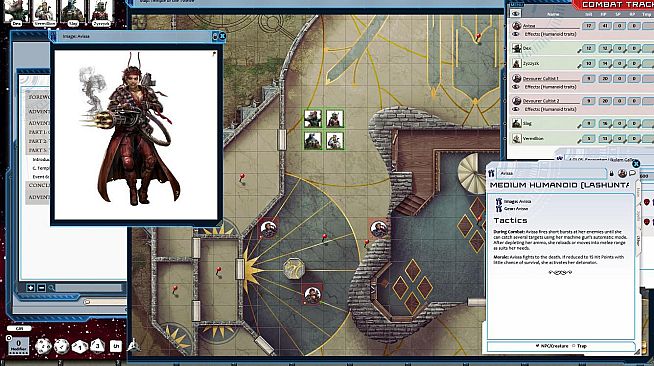
Task: Select the top-right party token on map
Action: click(x=335, y=118)
